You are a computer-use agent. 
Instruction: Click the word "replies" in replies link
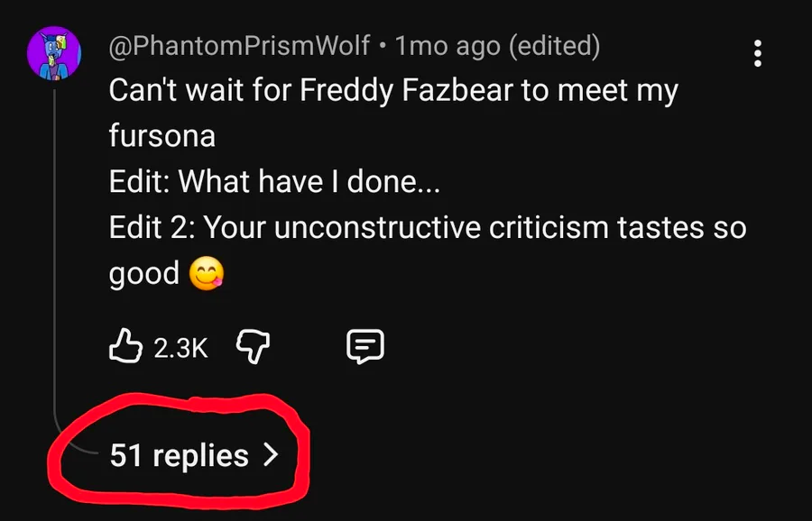click(200, 456)
